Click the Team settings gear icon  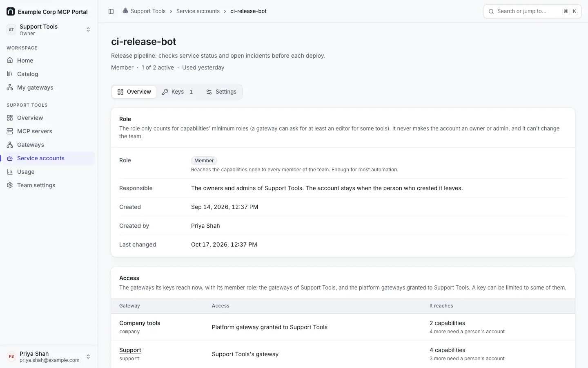coord(10,185)
